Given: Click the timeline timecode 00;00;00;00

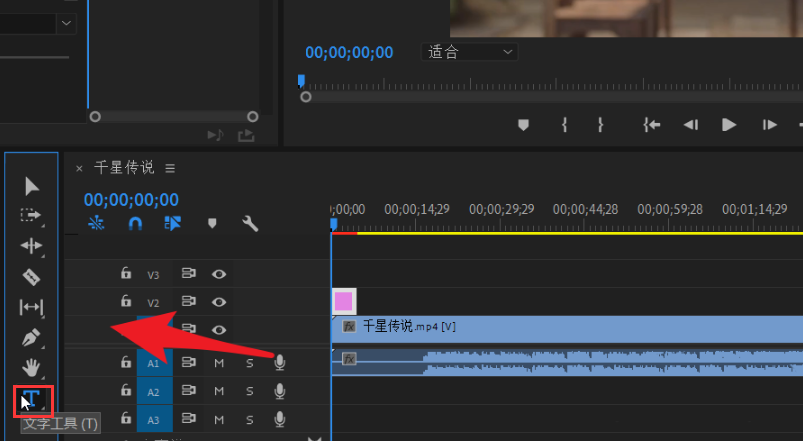Looking at the screenshot, I should 131,200.
